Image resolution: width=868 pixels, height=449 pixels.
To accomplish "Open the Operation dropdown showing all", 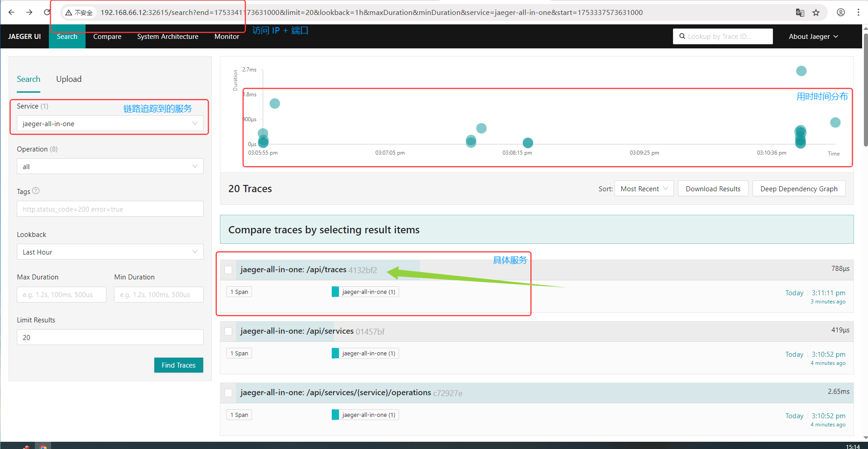I will click(110, 166).
